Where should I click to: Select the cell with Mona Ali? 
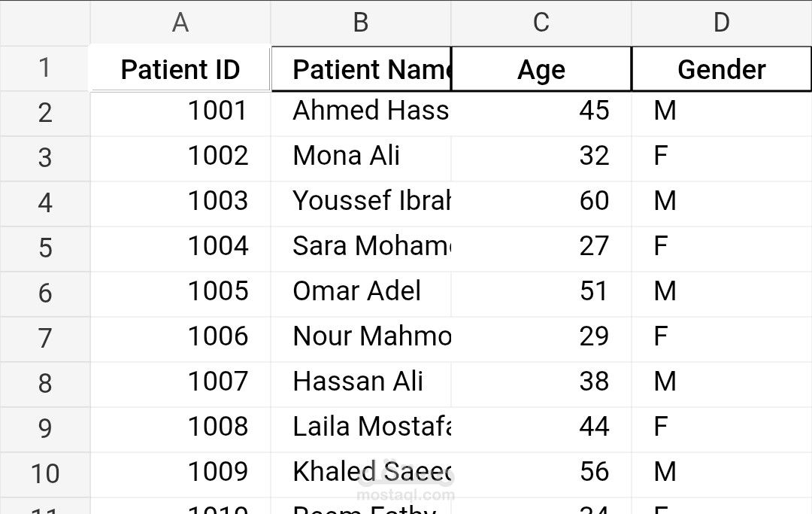tap(360, 156)
